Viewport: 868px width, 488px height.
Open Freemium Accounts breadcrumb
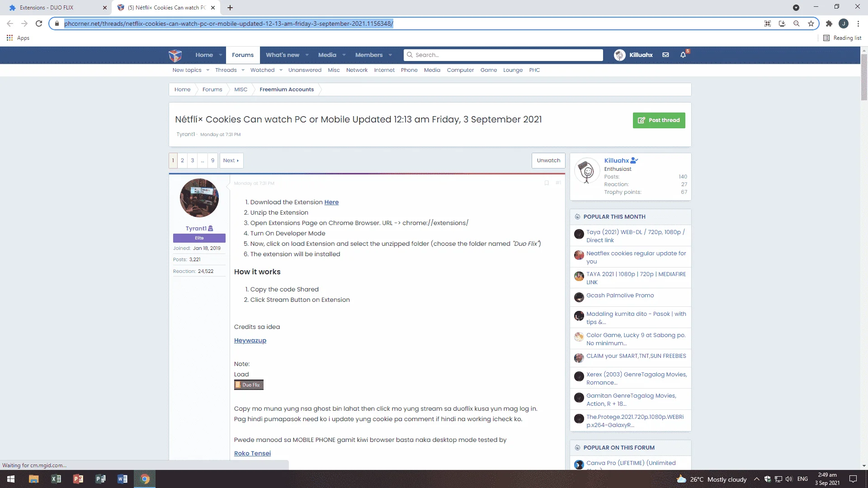[x=287, y=89]
